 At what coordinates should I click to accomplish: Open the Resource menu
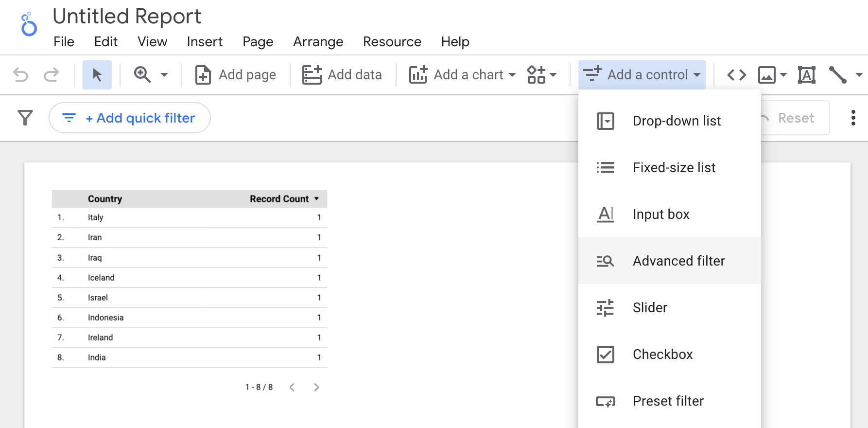392,42
